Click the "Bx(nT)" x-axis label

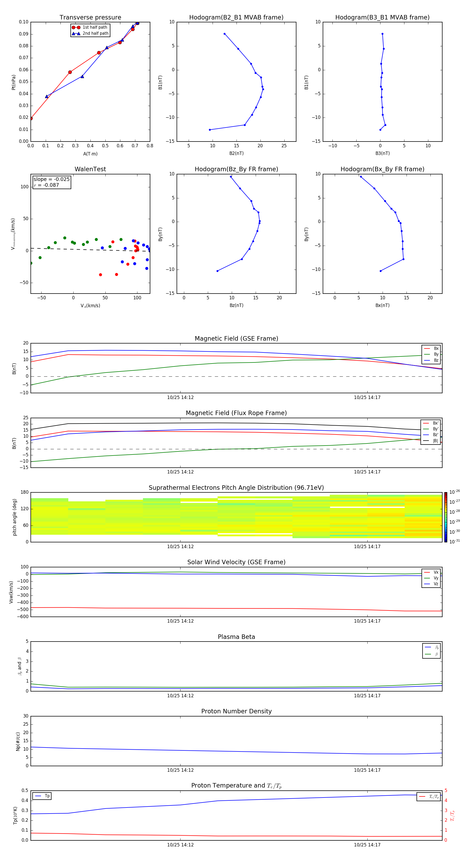(x=382, y=305)
